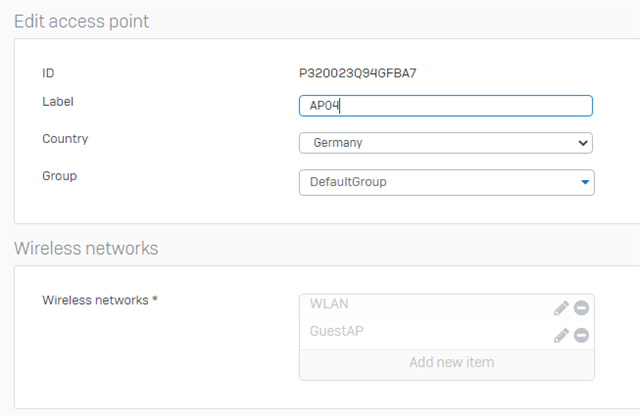
Task: Expand the Group dropdown arrow
Action: [x=585, y=182]
